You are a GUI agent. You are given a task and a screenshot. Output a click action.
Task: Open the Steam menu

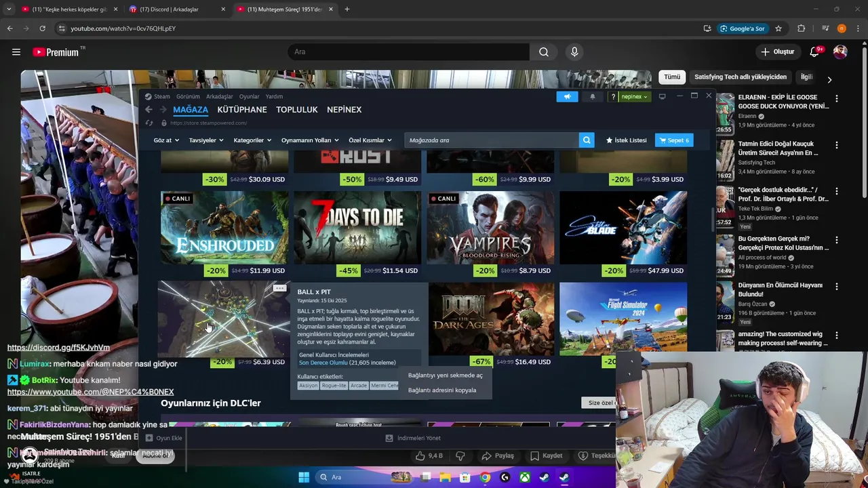(x=161, y=96)
